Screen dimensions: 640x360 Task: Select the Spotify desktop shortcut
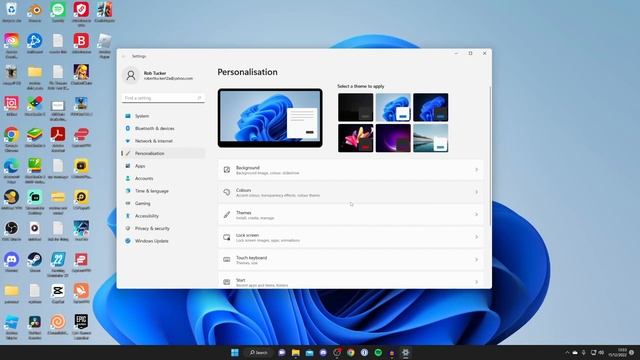58,12
